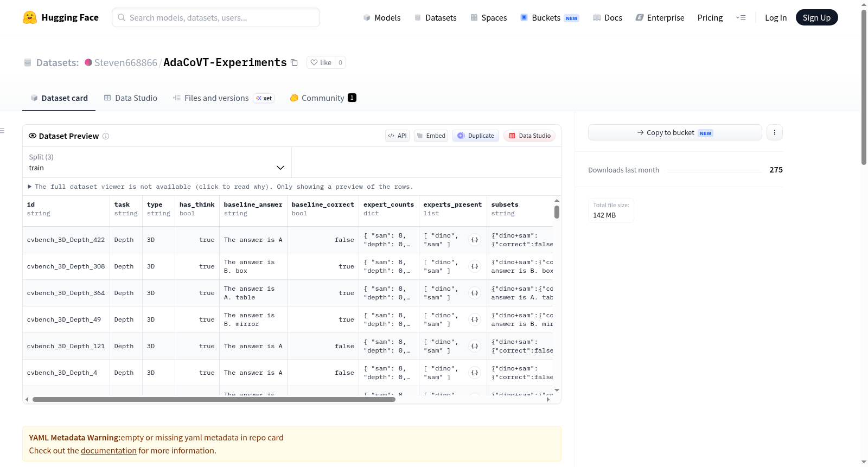This screenshot has width=868, height=467.
Task: Open the Steven668866 user profile link
Action: click(126, 63)
